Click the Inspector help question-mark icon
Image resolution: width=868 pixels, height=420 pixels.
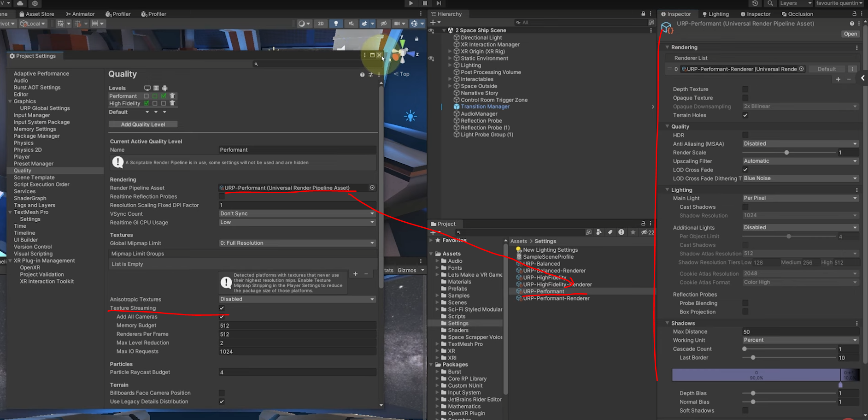(x=852, y=24)
